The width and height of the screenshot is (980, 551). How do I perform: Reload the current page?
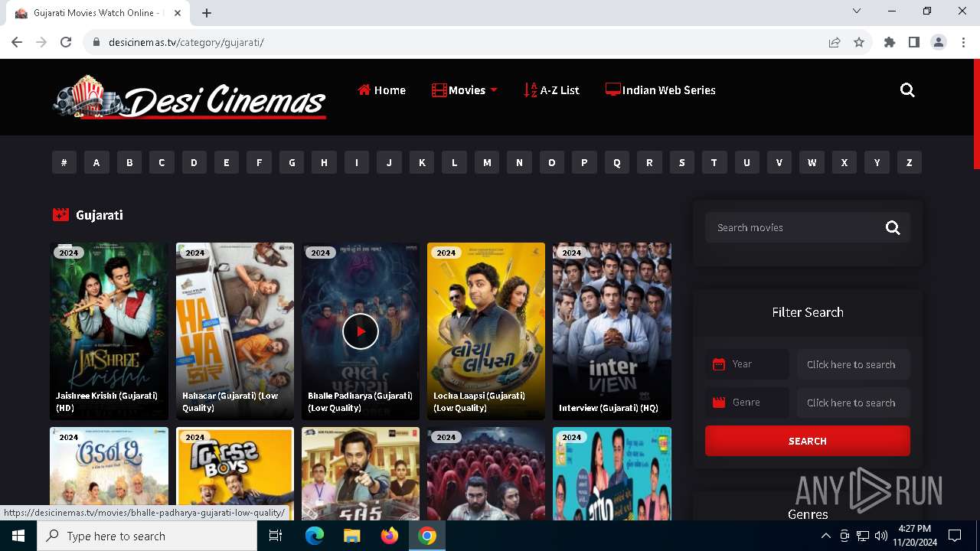click(x=66, y=42)
